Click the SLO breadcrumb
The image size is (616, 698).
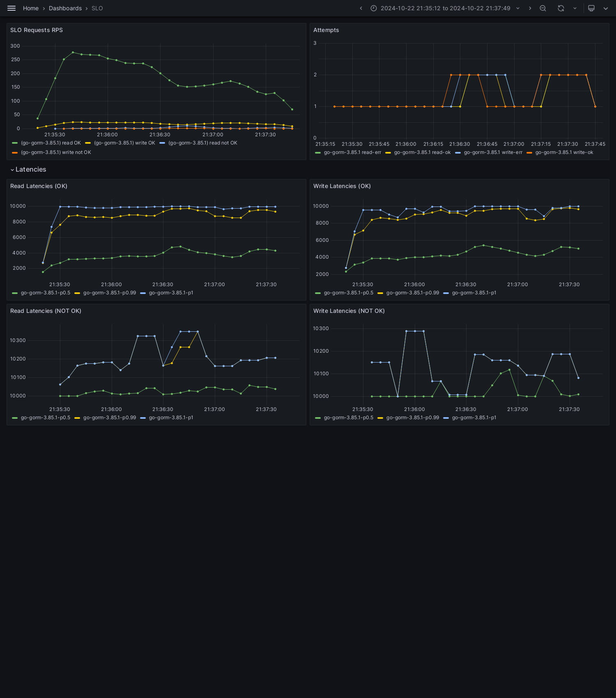tap(97, 8)
